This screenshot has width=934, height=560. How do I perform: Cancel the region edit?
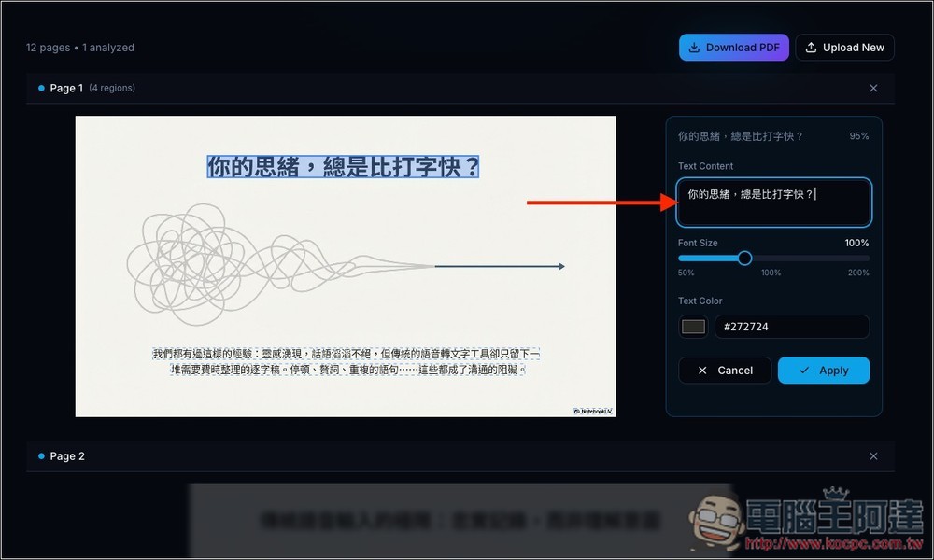coord(725,370)
